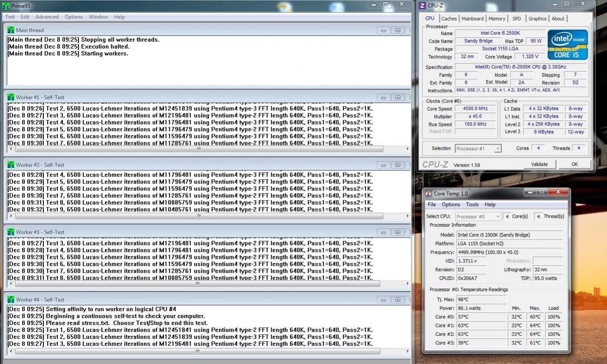Switch to the Mainboard tab in CPU-Z
The width and height of the screenshot is (607, 364).
[472, 19]
